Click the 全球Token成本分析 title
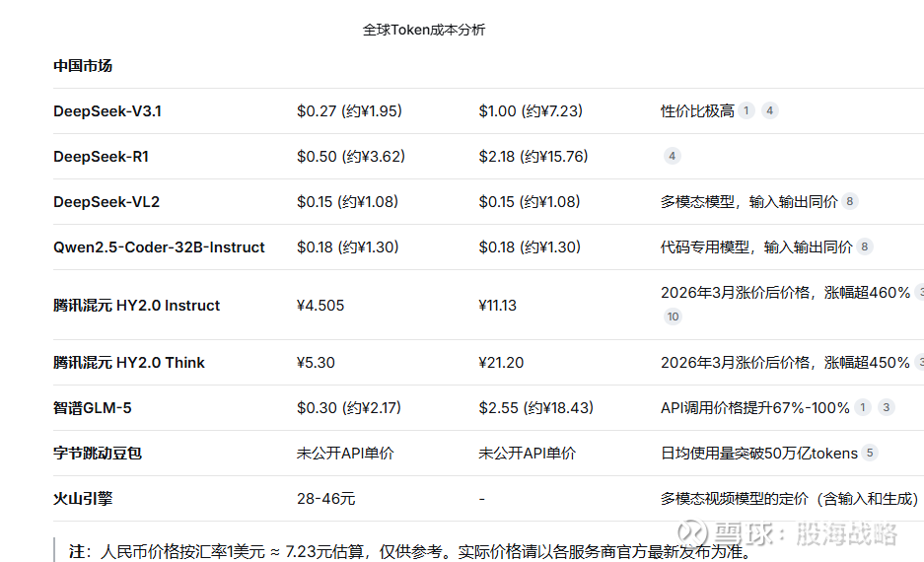 coord(424,30)
